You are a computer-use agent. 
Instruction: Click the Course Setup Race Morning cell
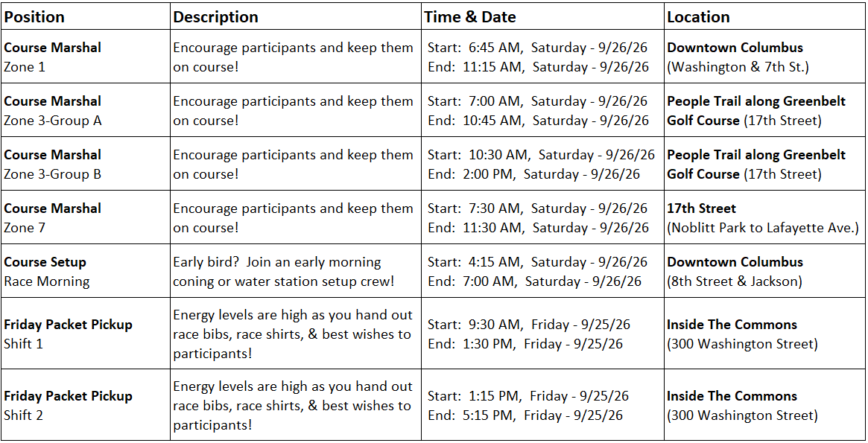tap(86, 271)
